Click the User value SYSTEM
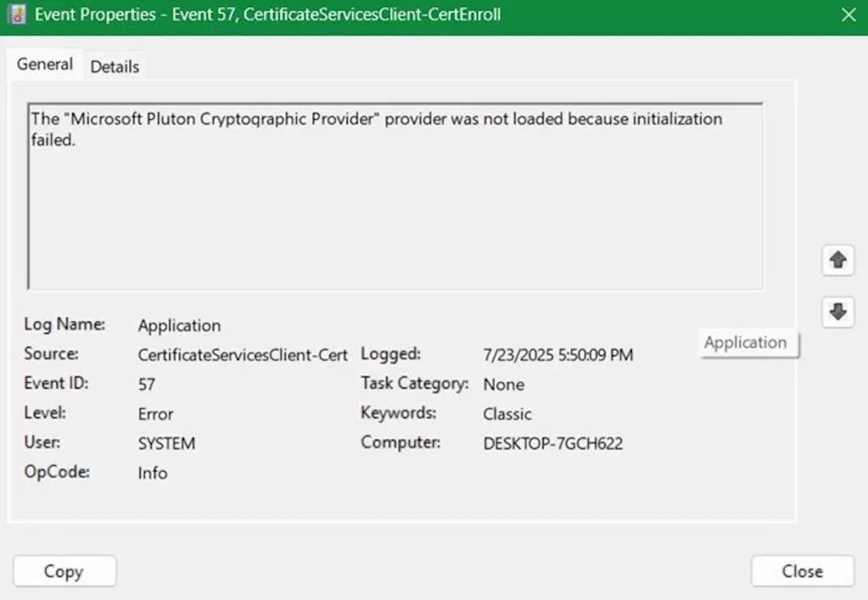 pyautogui.click(x=166, y=444)
